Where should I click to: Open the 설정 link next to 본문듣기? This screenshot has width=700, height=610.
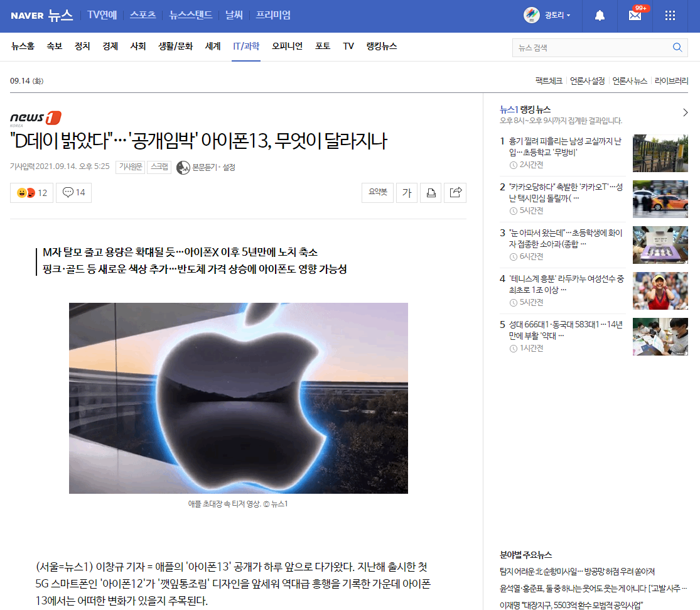click(x=229, y=168)
